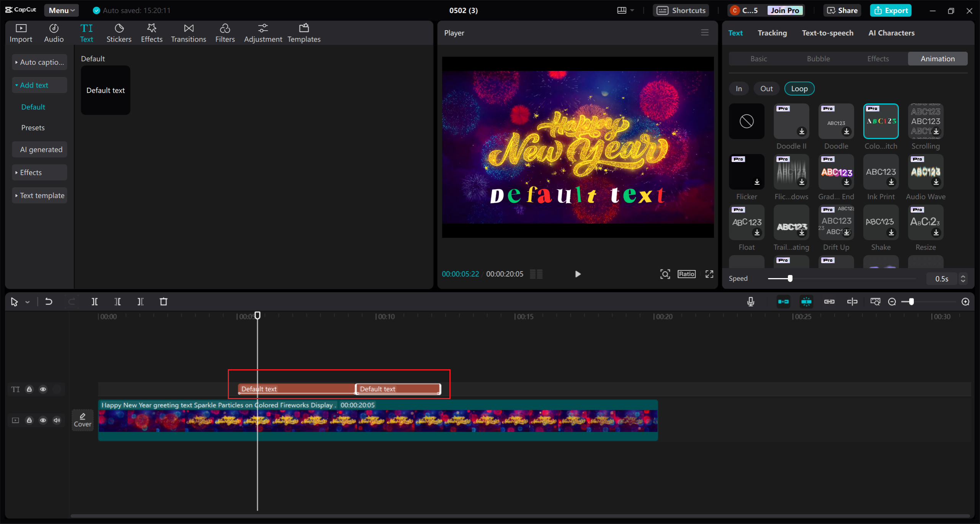Open the Transitions panel
The image size is (980, 524).
coord(188,33)
